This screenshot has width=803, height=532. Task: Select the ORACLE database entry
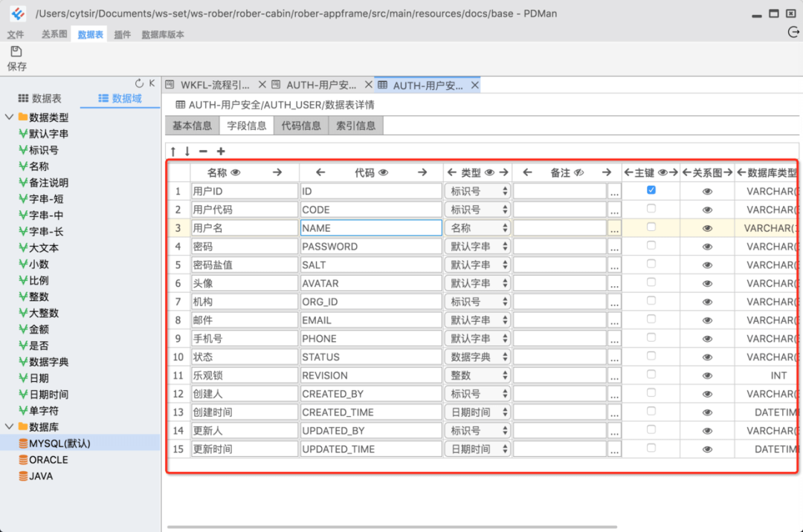coord(48,460)
